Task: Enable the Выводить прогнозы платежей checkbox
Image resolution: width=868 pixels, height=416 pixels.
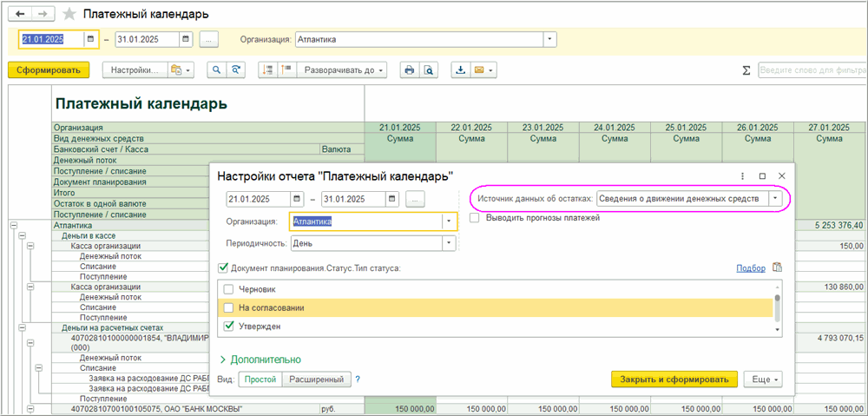Action: point(475,218)
